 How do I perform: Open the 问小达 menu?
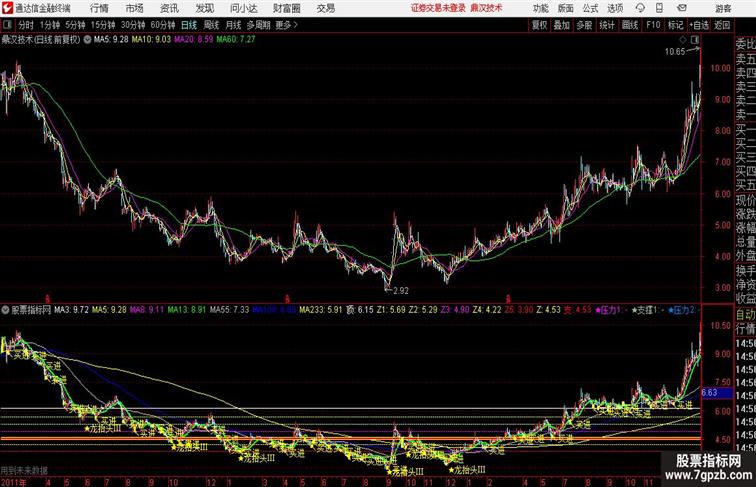[243, 8]
